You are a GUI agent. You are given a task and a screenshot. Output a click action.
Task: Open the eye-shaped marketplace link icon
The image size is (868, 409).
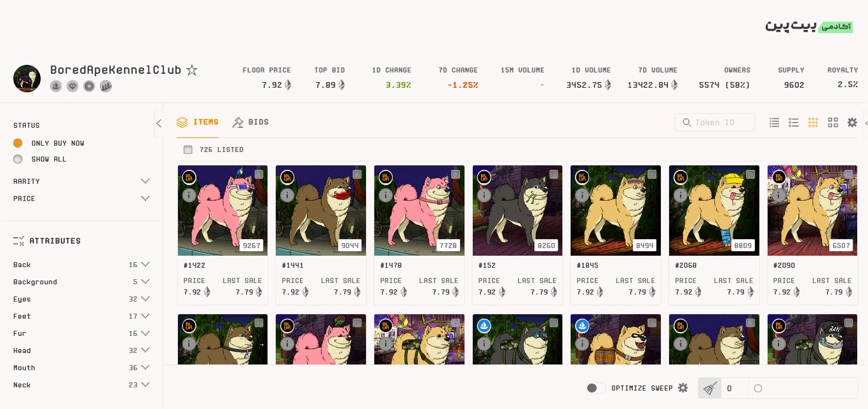(x=72, y=86)
